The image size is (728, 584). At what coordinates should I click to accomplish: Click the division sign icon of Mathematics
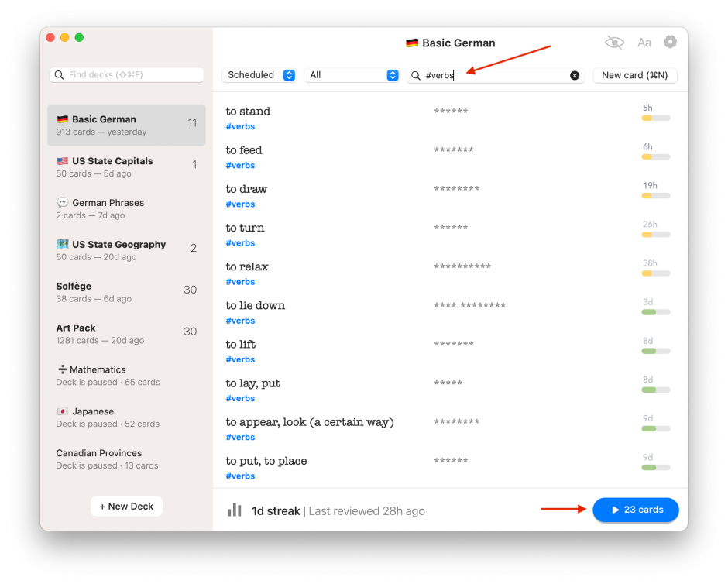click(63, 369)
